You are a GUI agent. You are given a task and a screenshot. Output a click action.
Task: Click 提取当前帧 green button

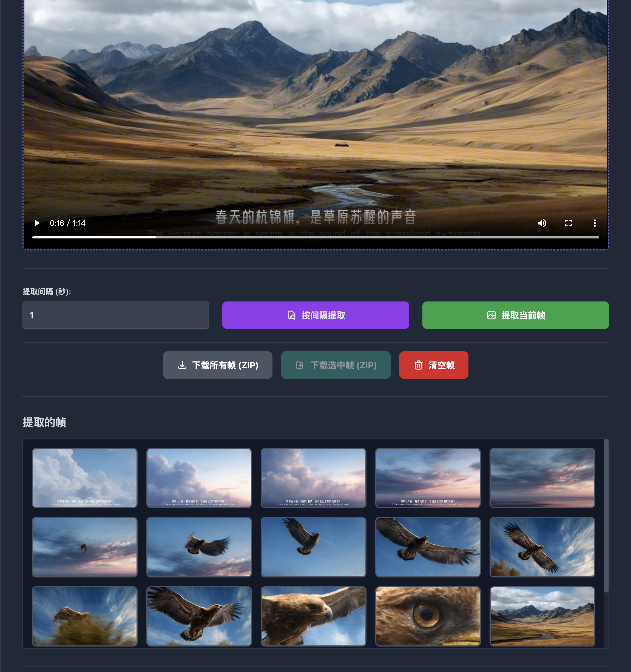[x=515, y=315]
